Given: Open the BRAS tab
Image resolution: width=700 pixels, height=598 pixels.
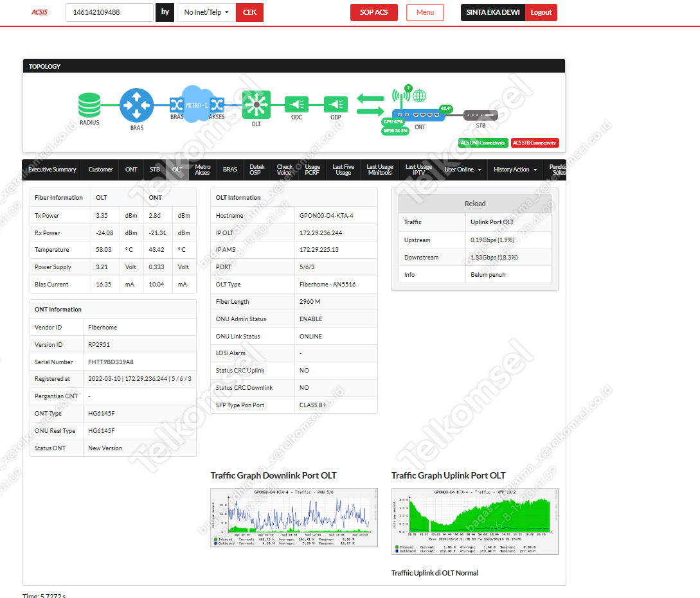Looking at the screenshot, I should [x=230, y=170].
